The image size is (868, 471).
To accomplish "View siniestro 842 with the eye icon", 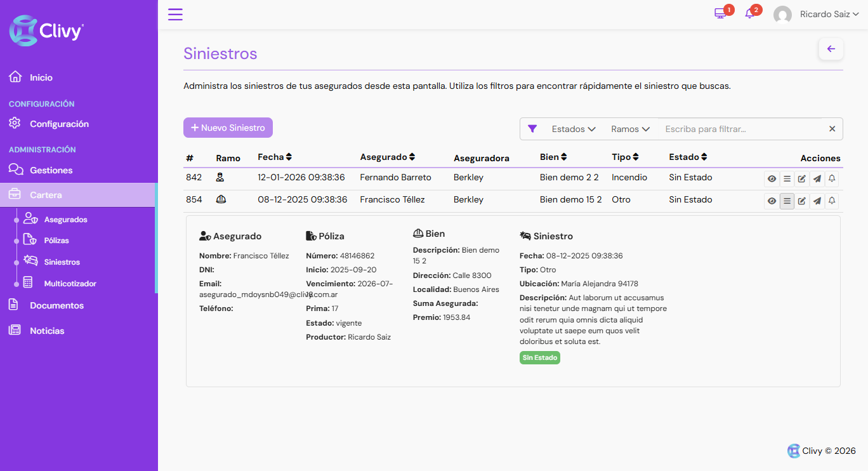I will (x=772, y=179).
